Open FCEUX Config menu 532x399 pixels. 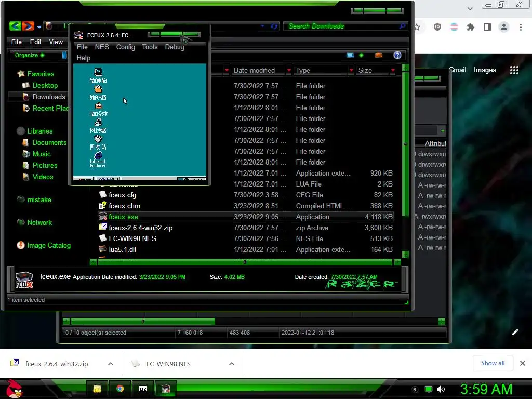click(126, 47)
